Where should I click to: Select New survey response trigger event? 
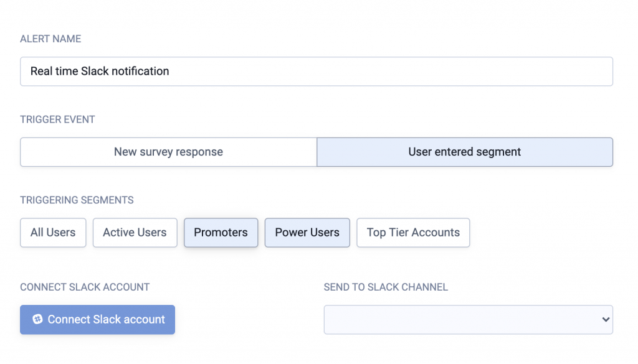pyautogui.click(x=168, y=152)
